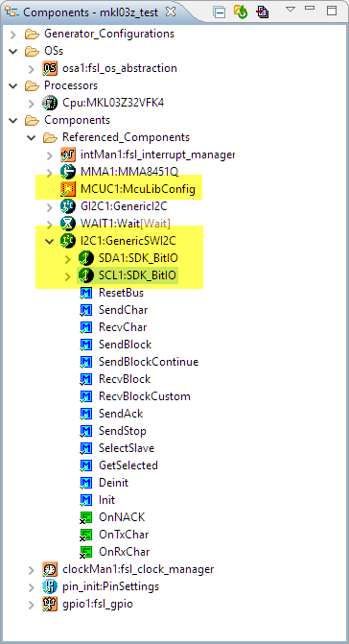Select the GetSelected method
Screen dimensions: 349x644
[x=128, y=465]
